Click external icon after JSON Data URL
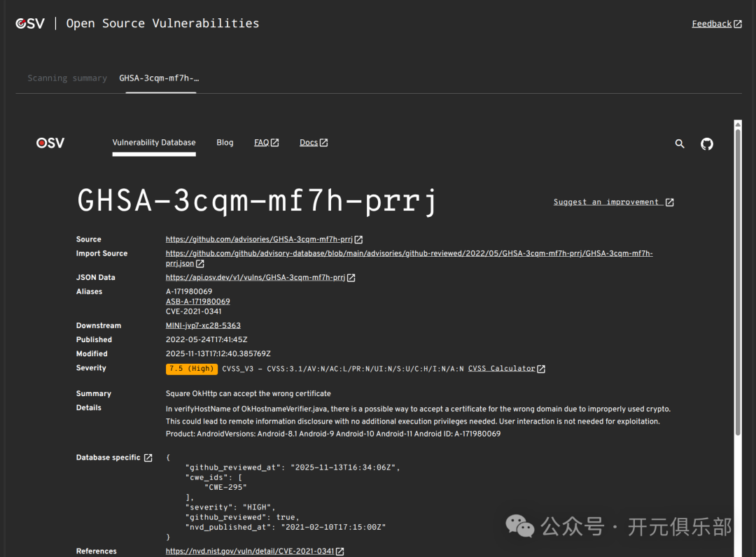 pos(351,278)
